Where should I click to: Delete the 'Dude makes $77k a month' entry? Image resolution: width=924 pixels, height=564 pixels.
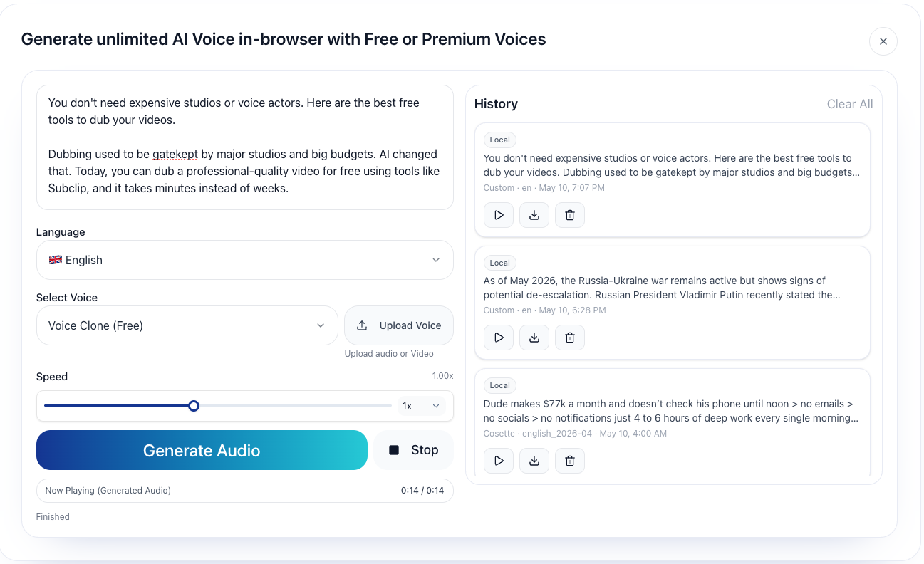coord(570,461)
